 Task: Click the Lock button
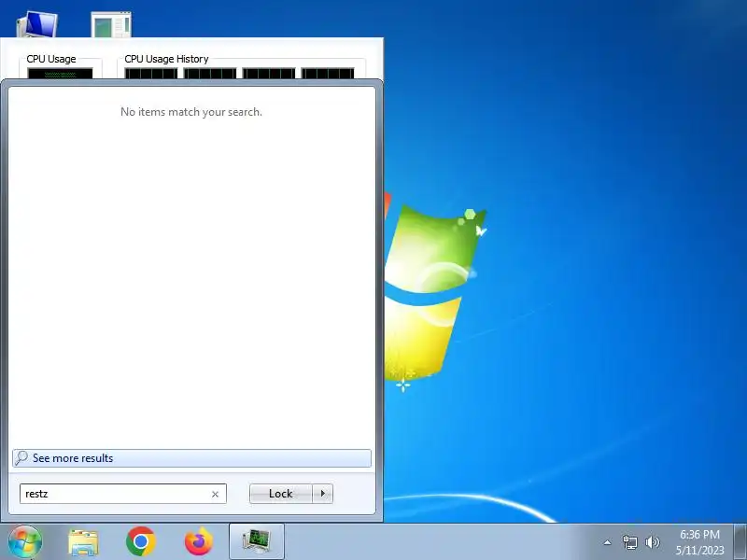(281, 494)
